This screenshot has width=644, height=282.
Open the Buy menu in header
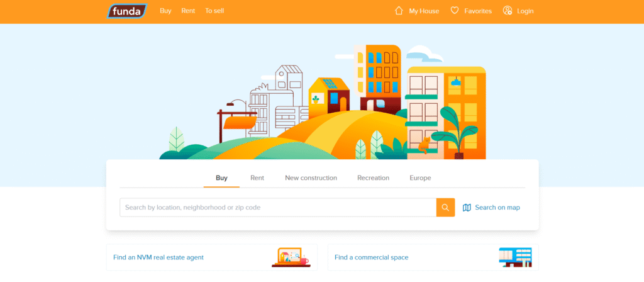[x=165, y=11]
